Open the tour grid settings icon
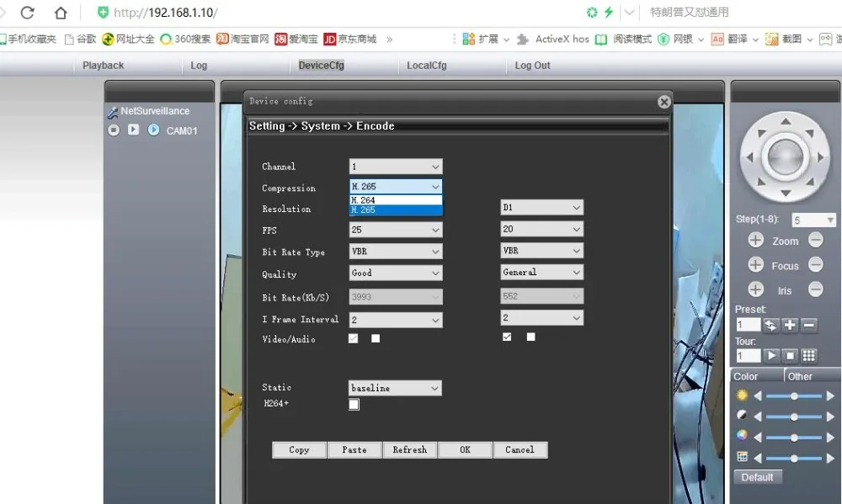Screen dimensions: 842x504 [808, 355]
